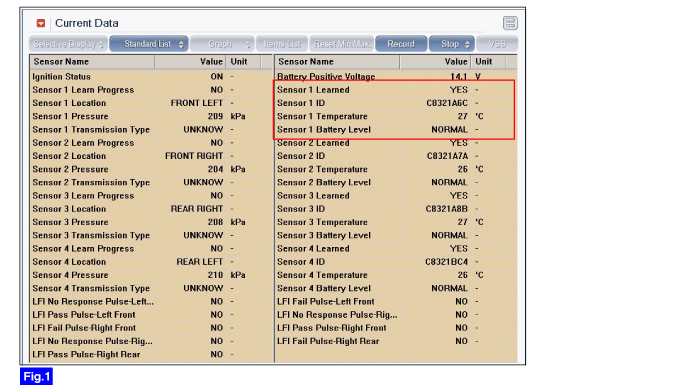Click the red dropdown icon beside Current Data

(41, 23)
